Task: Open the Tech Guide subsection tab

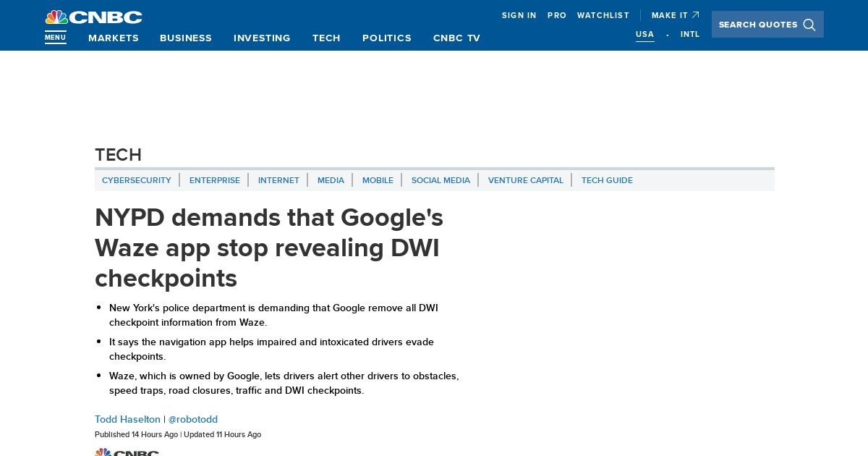Action: [x=607, y=180]
